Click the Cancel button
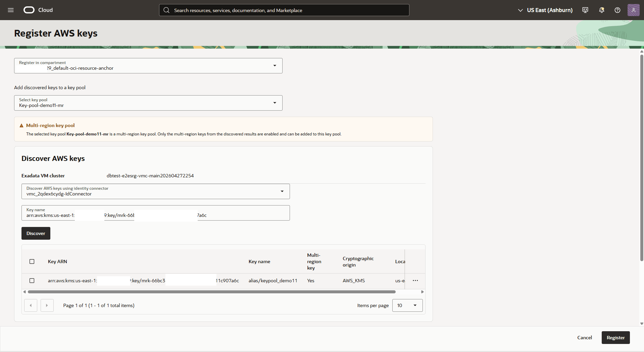The image size is (644, 352). click(x=585, y=338)
